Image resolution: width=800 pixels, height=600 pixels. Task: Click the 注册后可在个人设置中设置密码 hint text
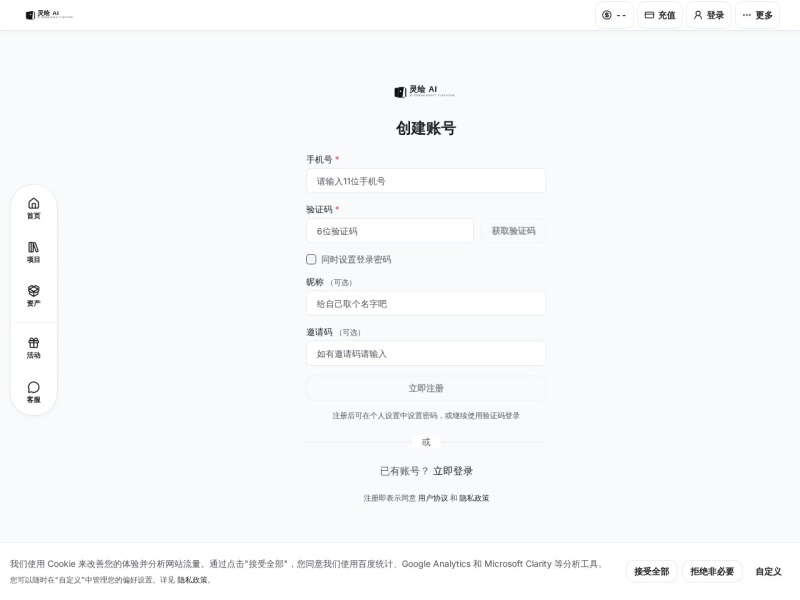click(426, 415)
